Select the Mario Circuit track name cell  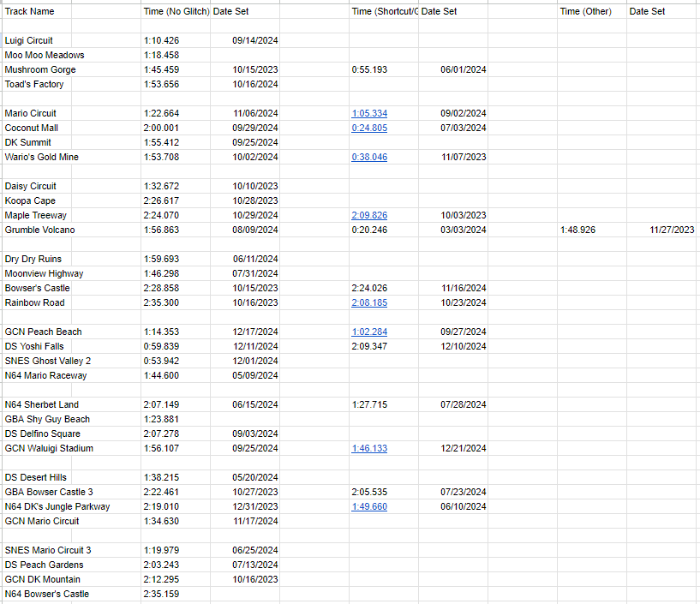pos(37,113)
